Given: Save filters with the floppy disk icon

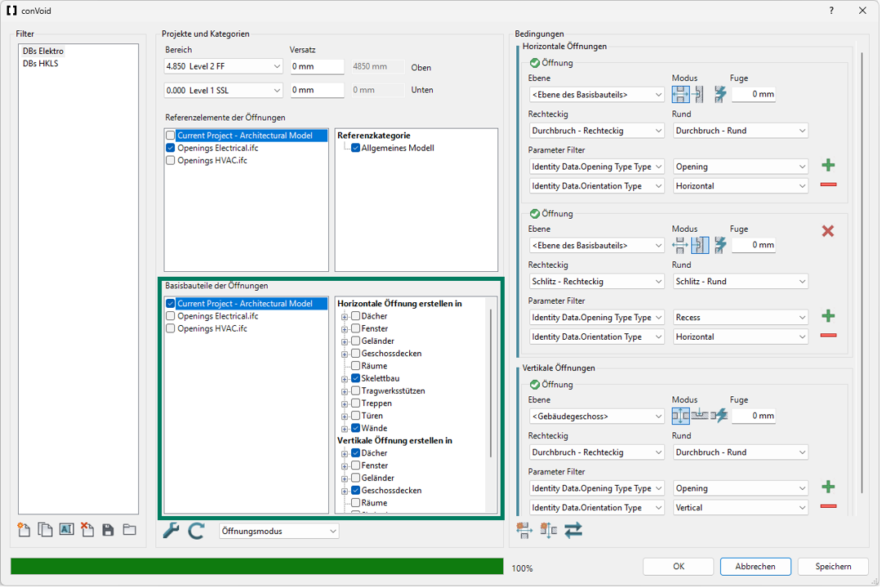Looking at the screenshot, I should (x=108, y=531).
